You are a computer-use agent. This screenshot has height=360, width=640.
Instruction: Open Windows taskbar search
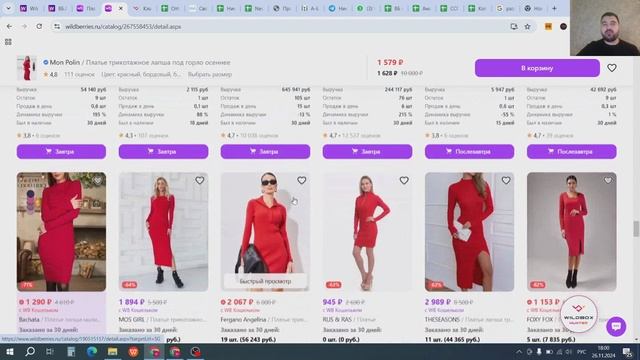pyautogui.click(x=30, y=351)
